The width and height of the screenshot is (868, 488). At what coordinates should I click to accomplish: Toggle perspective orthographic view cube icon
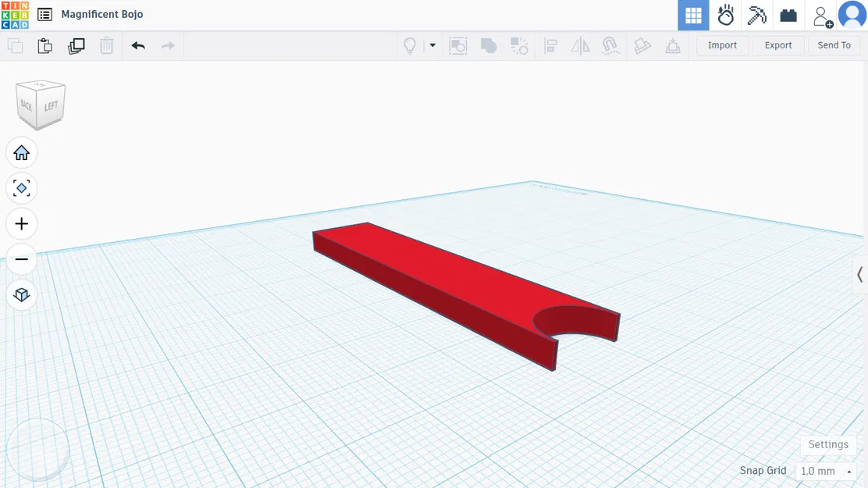click(22, 294)
